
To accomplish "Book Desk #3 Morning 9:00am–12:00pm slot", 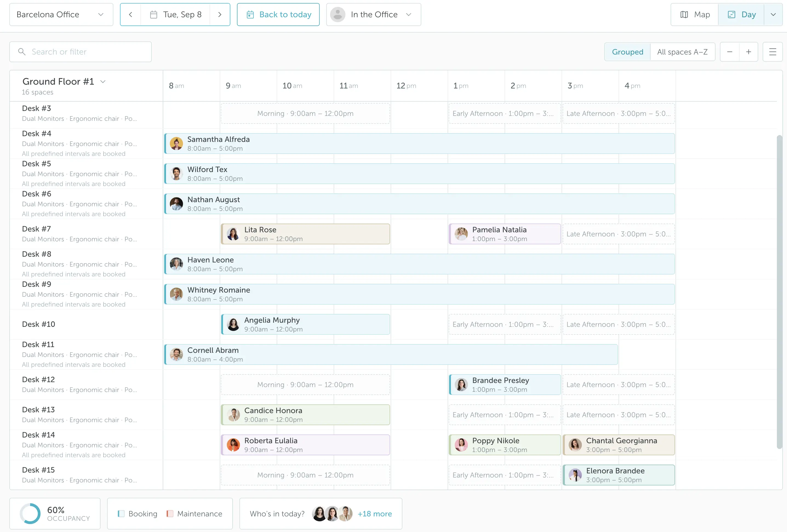I will pos(305,113).
